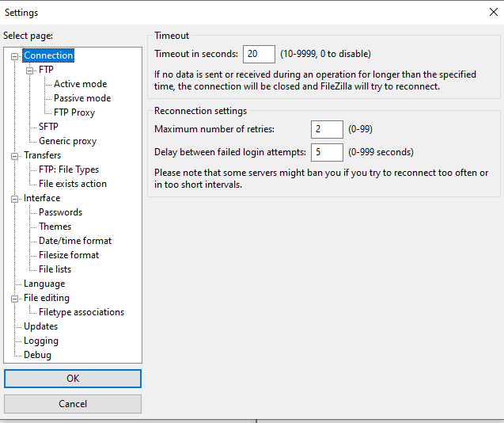Show the Passwords settings page

pos(60,212)
